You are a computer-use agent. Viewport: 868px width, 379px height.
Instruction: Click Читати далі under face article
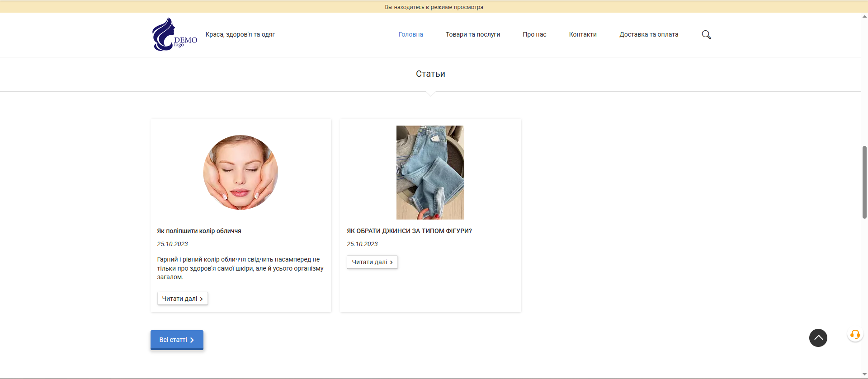pos(182,299)
